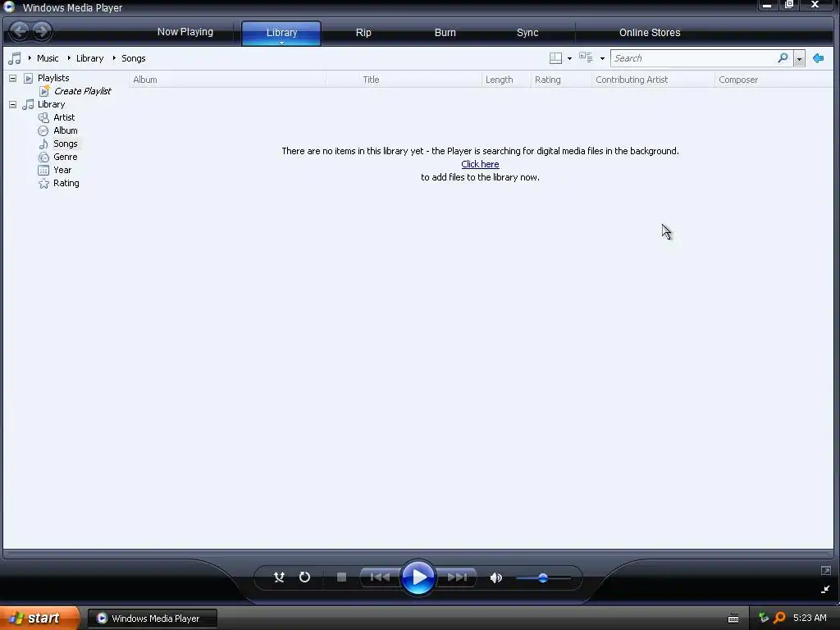Click Windows Media Player taskbar button

153,619
